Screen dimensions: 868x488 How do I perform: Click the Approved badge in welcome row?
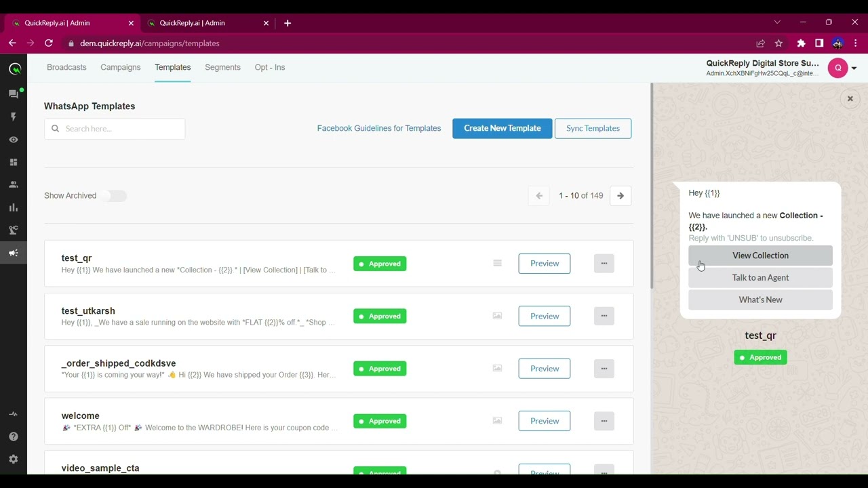(380, 421)
